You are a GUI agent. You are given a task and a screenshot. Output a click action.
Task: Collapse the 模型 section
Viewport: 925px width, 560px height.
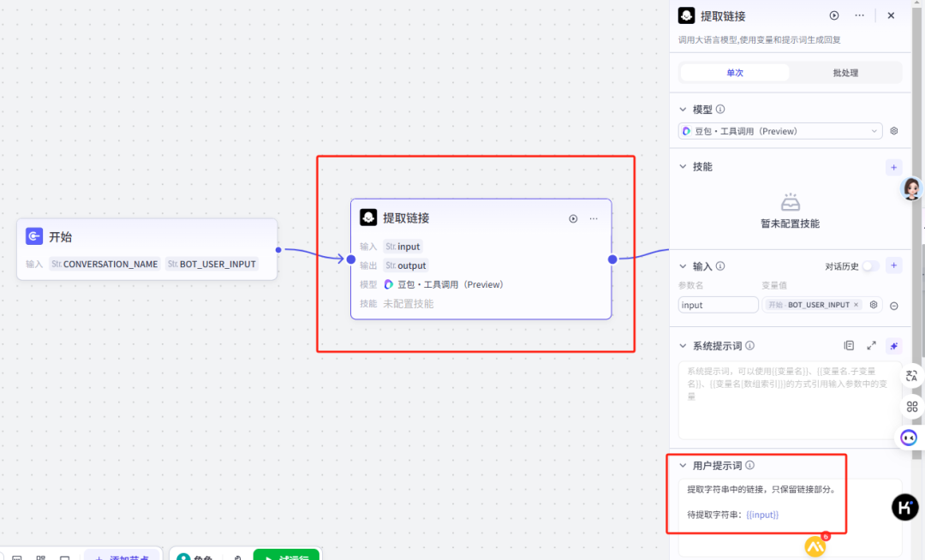click(683, 109)
